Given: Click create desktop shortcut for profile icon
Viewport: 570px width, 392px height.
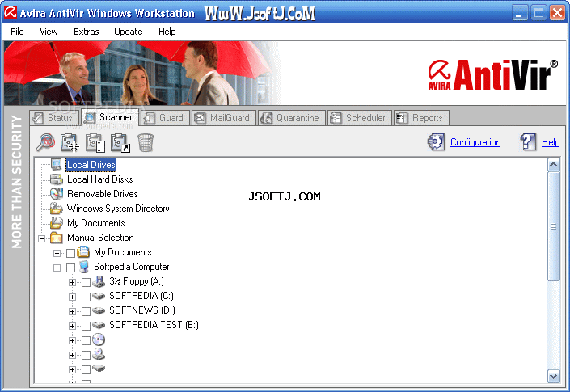Looking at the screenshot, I should (x=120, y=142).
